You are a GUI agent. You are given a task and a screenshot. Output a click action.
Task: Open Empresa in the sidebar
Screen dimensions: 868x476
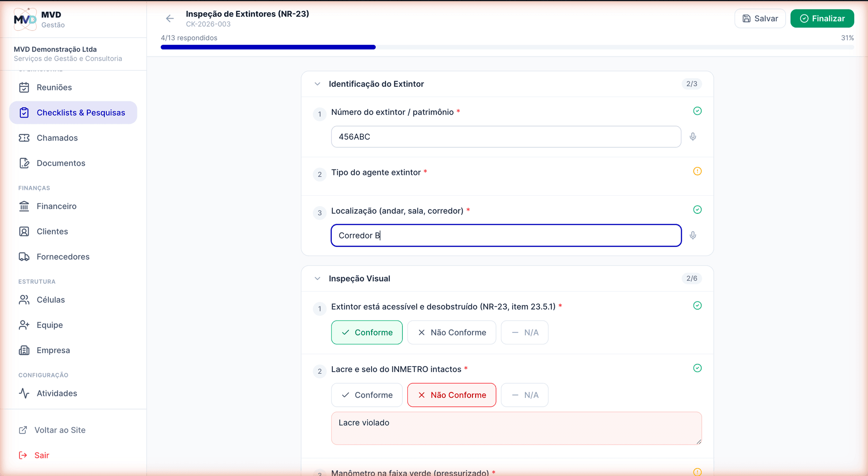pyautogui.click(x=73, y=350)
